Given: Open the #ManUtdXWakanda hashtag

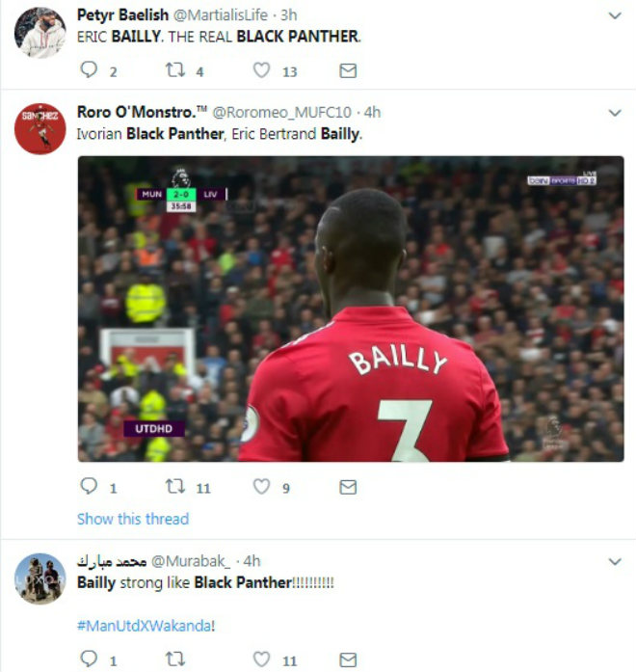Looking at the screenshot, I should (145, 626).
